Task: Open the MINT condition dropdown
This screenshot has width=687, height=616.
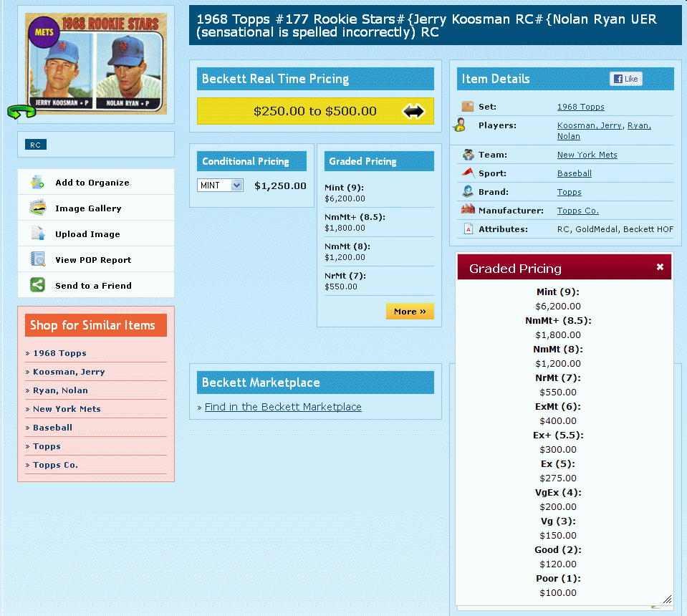Action: pos(220,186)
